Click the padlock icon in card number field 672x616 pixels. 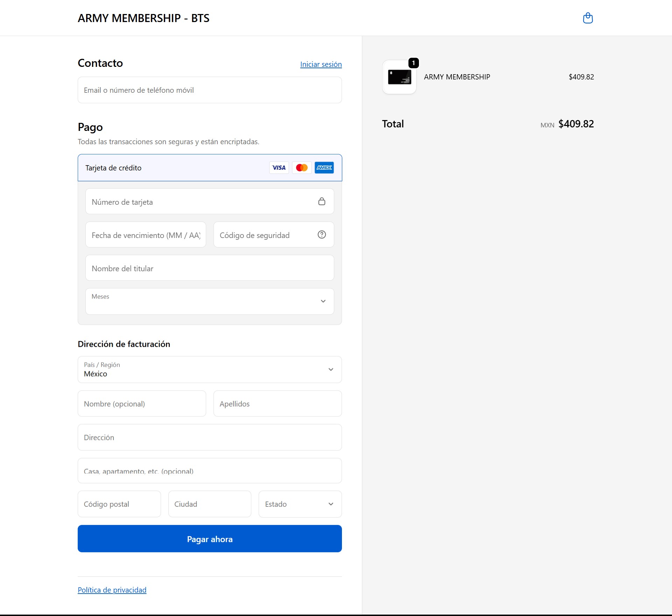point(322,201)
